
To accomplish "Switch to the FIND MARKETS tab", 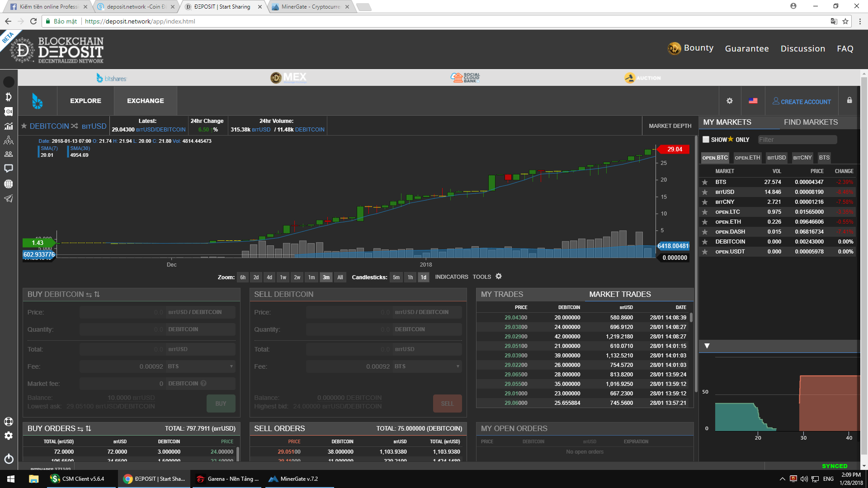I will 811,122.
